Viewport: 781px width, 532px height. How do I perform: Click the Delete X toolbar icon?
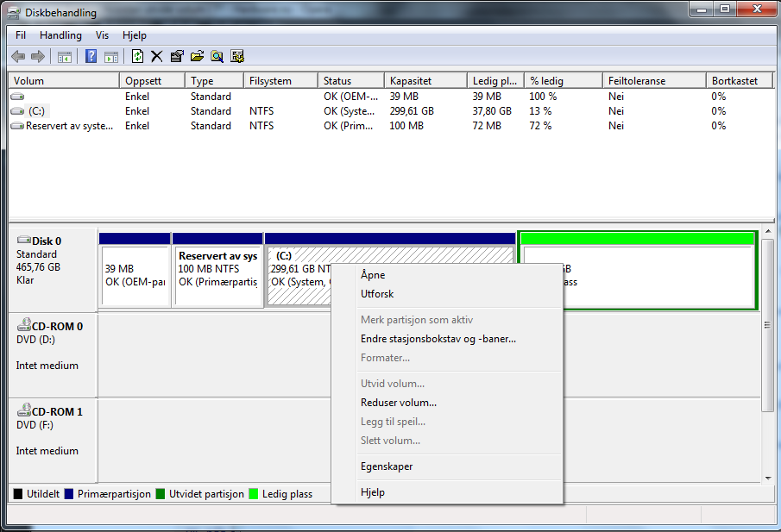(157, 56)
